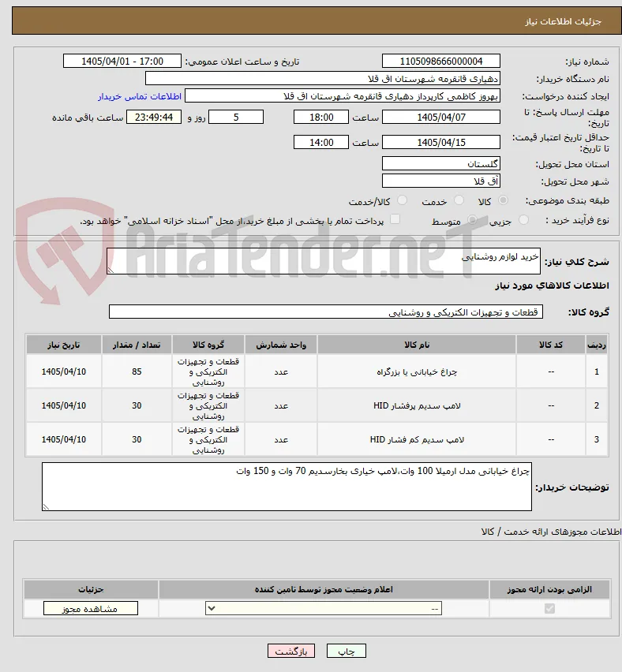
Task: Click the نام کالا column header
Action: [417, 345]
